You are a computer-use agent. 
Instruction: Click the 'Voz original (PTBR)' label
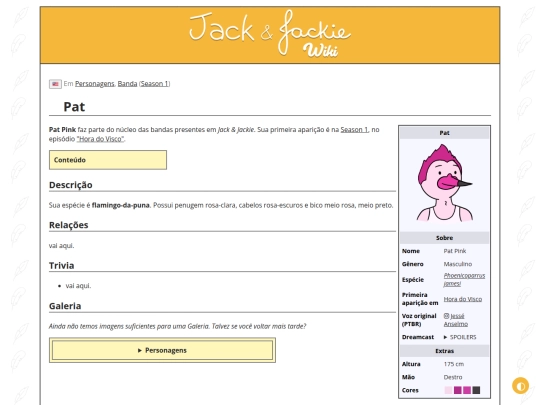[x=419, y=320]
